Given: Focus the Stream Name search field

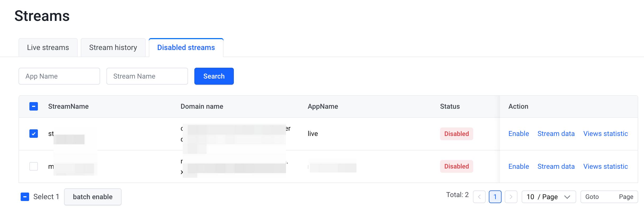Looking at the screenshot, I should [x=147, y=76].
